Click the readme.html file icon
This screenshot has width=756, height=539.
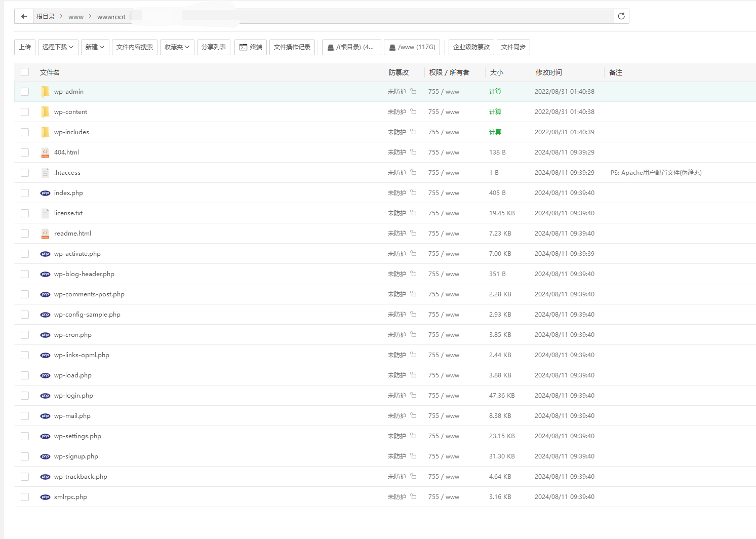[x=45, y=234]
